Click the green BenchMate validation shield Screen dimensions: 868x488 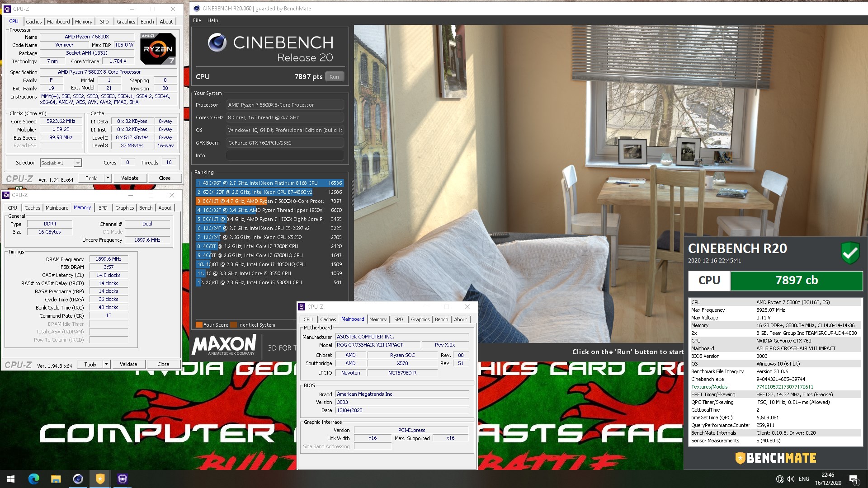(850, 253)
